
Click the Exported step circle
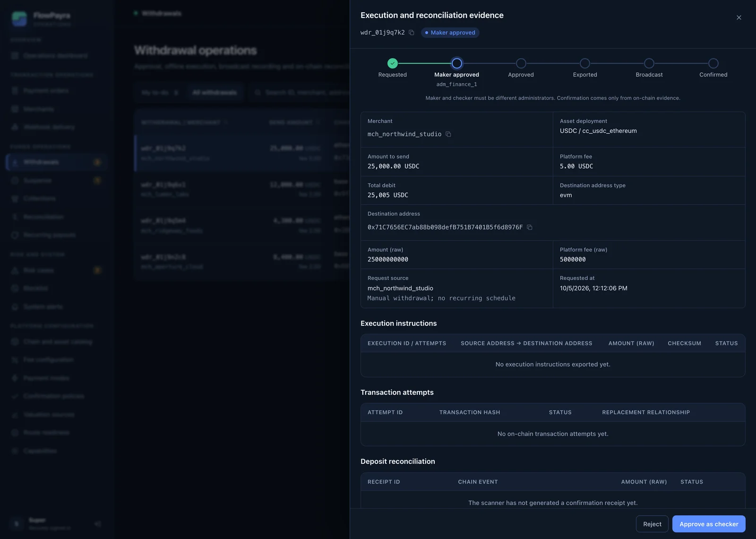(585, 63)
